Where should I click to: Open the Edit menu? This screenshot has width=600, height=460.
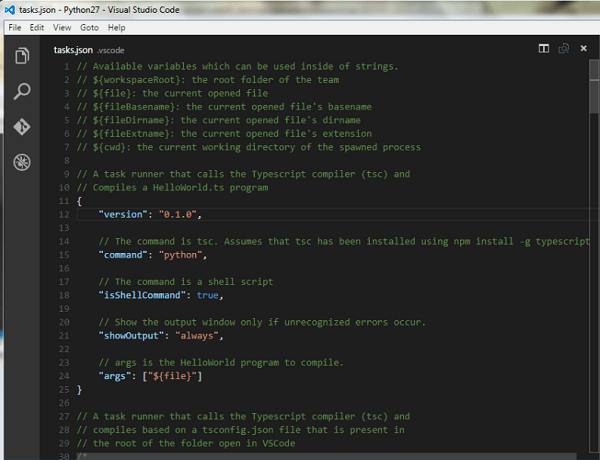pos(37,28)
